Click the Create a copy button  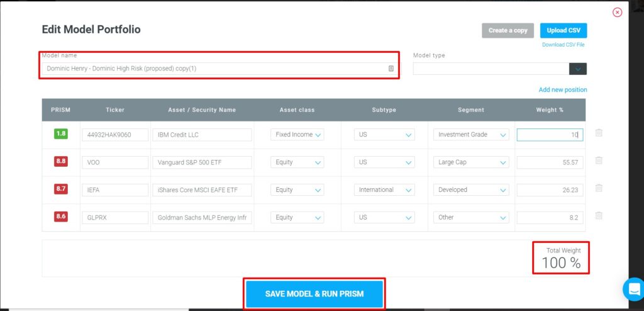coord(508,30)
